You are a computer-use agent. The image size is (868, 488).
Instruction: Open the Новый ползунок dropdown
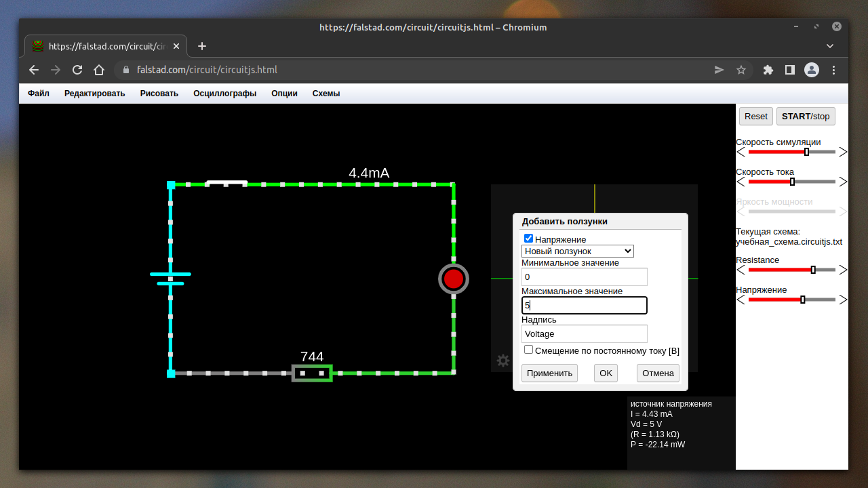point(578,251)
